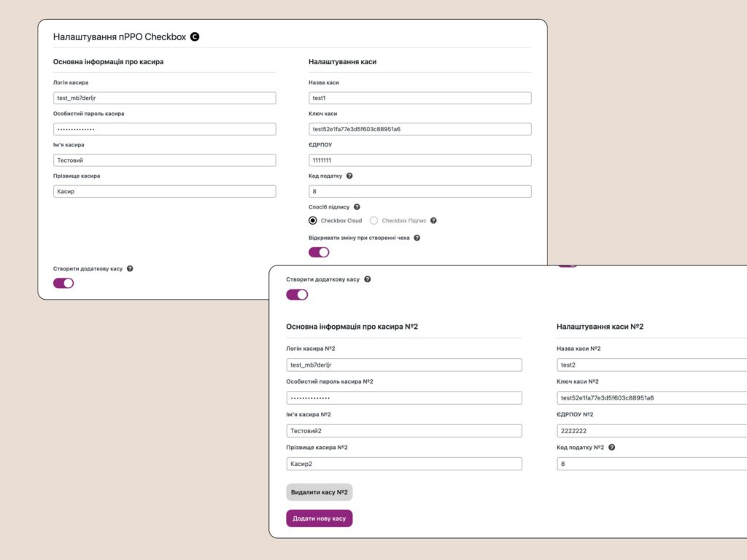
Task: Click help icon beside lower Створити додаткову касу
Action: pos(368,279)
